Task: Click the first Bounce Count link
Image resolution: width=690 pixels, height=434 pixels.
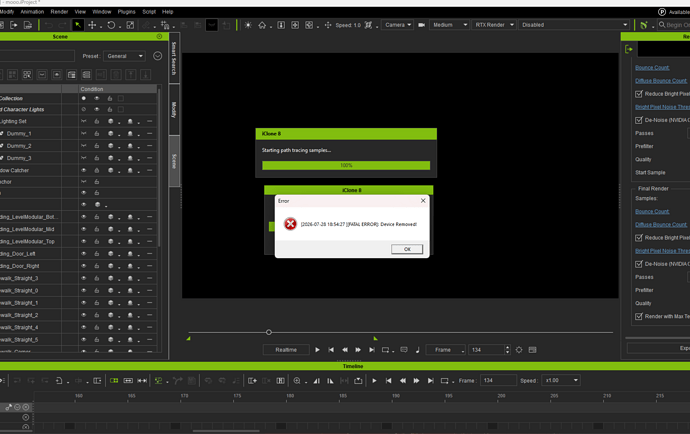Action: [652, 68]
